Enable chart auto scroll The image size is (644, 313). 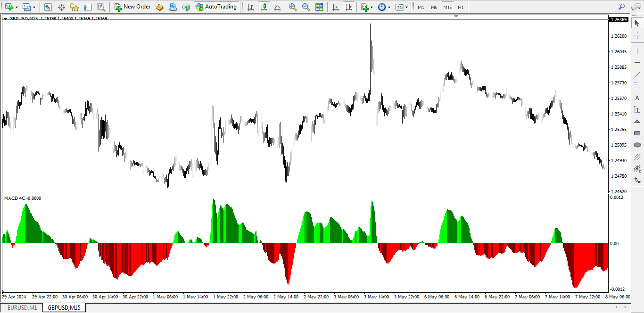pyautogui.click(x=336, y=7)
